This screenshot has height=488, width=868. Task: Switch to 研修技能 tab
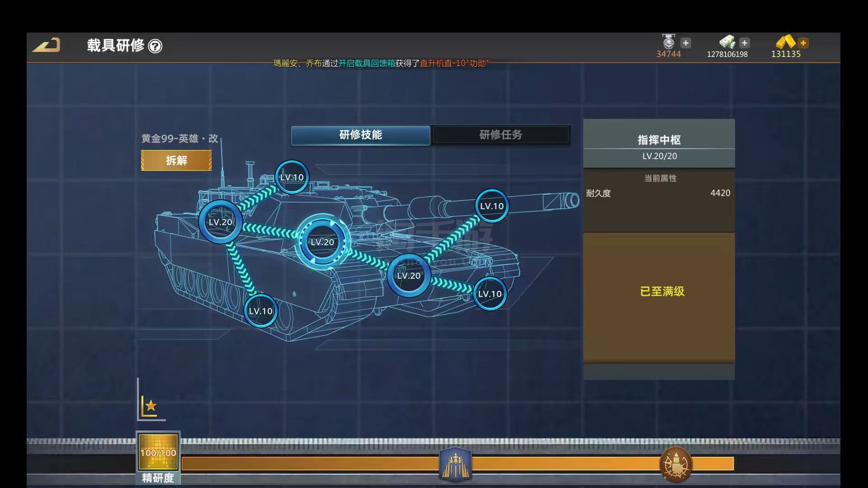click(360, 135)
